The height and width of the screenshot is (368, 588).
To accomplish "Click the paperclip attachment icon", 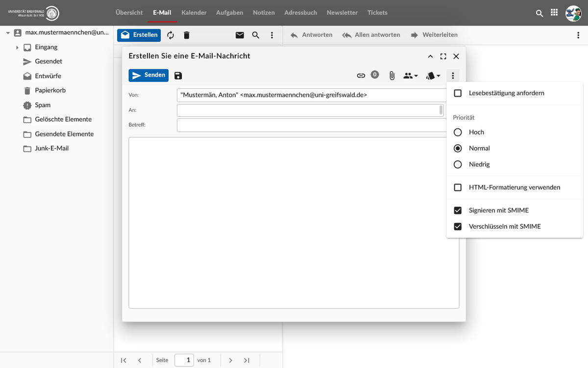I will (392, 76).
